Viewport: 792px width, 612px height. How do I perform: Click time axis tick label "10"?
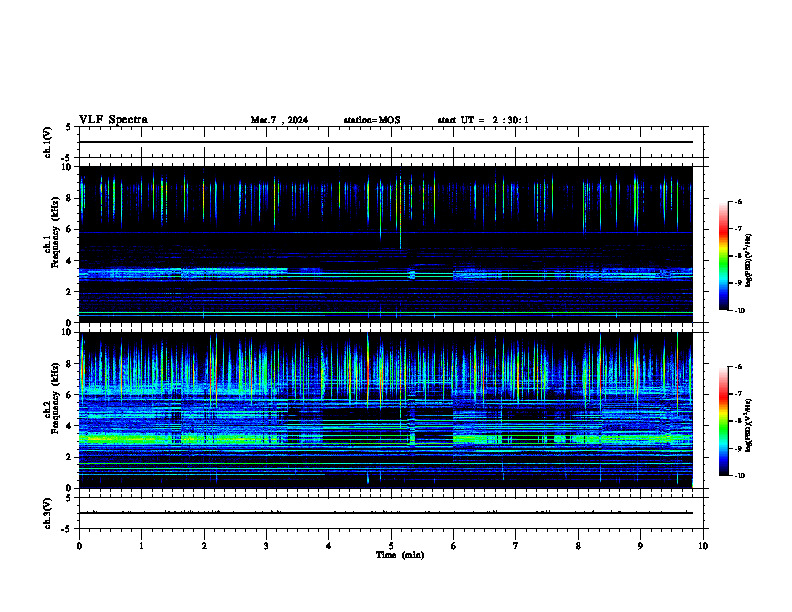point(703,546)
